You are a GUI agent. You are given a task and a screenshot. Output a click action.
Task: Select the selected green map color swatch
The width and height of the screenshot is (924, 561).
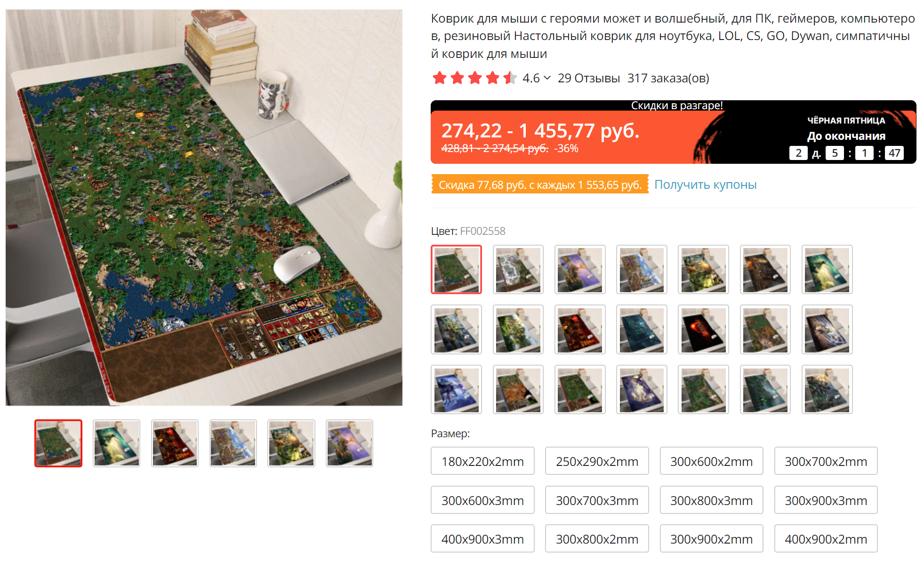pyautogui.click(x=456, y=270)
